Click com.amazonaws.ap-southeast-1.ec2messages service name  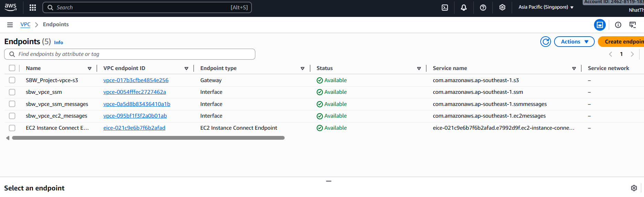489,116
